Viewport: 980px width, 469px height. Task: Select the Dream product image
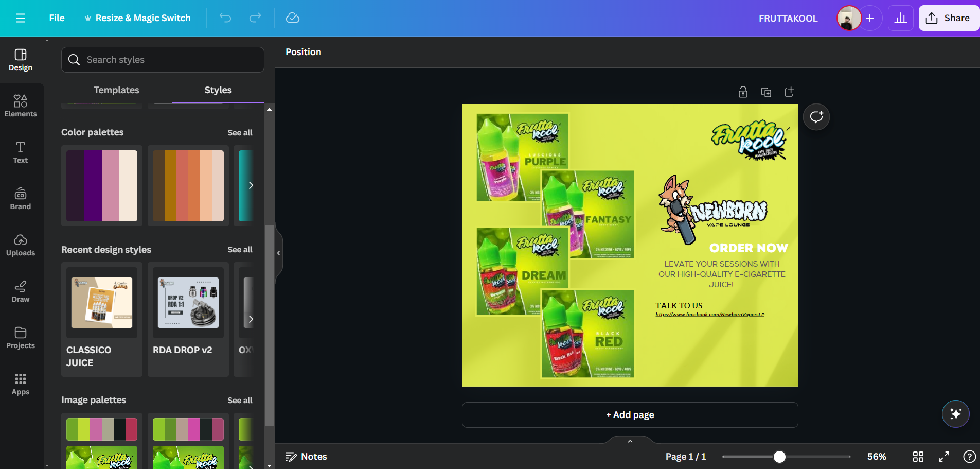[523, 271]
